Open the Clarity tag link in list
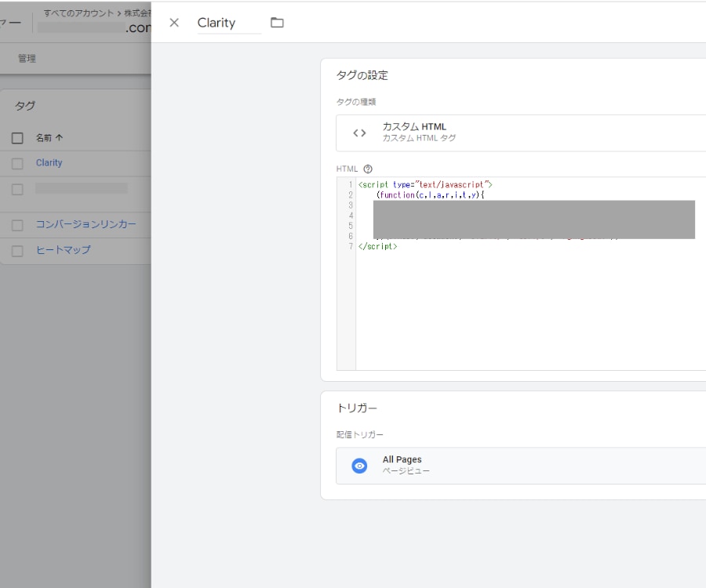706x588 pixels. click(49, 163)
